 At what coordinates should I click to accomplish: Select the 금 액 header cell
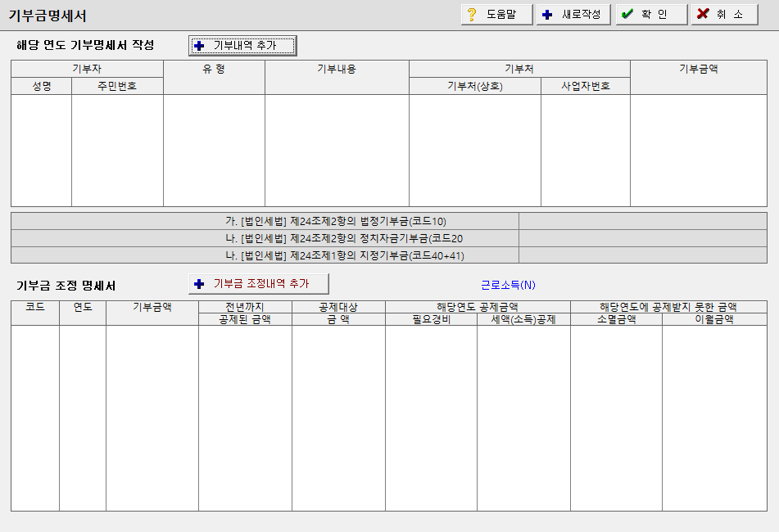(x=338, y=319)
